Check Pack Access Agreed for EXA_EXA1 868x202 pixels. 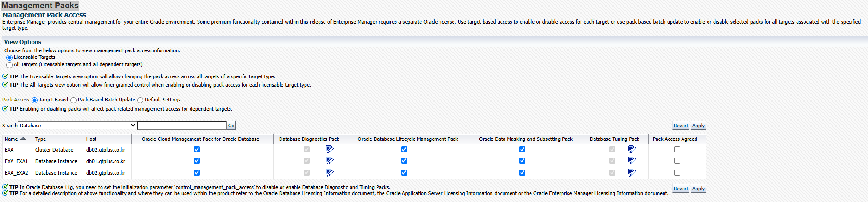(x=677, y=160)
